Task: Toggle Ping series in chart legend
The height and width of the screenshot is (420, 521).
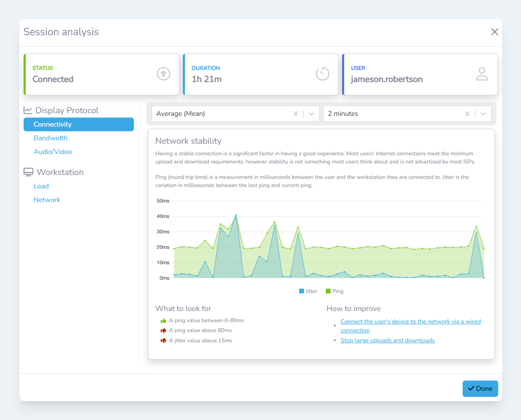Action: pos(334,291)
